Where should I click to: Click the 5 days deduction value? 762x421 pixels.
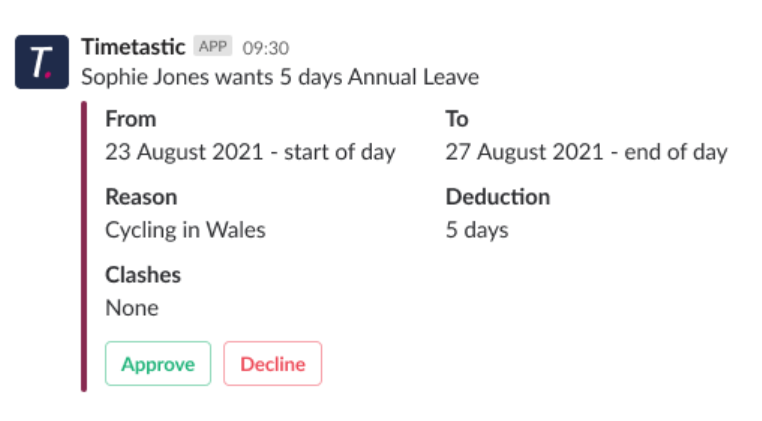pyautogui.click(x=477, y=230)
